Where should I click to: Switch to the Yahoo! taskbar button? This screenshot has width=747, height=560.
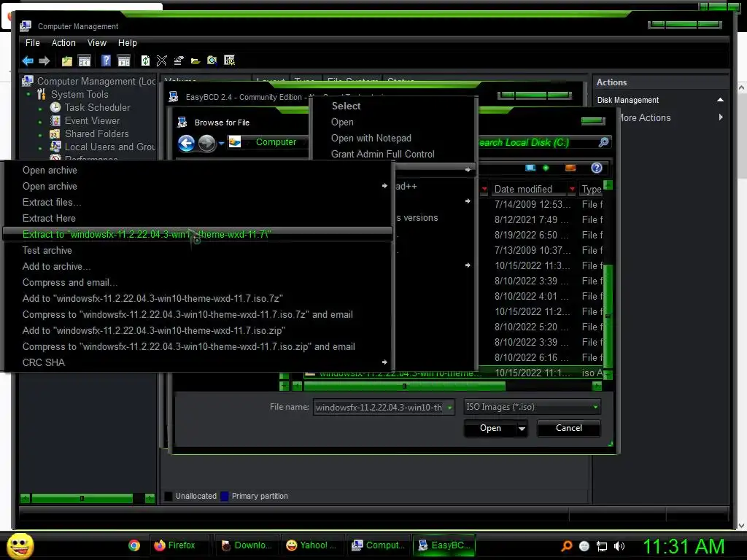tap(313, 545)
